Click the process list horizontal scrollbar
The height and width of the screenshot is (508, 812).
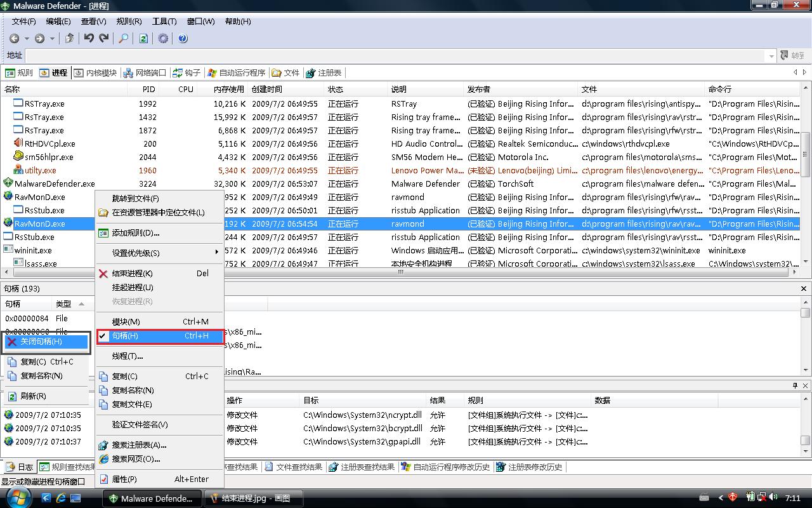(x=400, y=272)
